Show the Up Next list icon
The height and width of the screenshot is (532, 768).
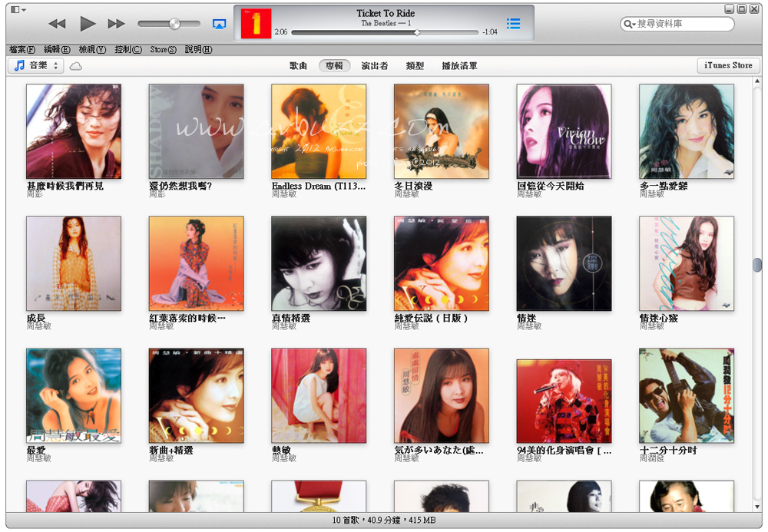[x=513, y=24]
